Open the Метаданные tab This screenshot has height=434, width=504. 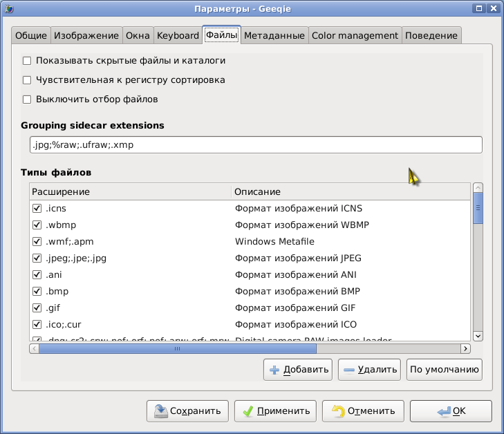click(x=274, y=35)
